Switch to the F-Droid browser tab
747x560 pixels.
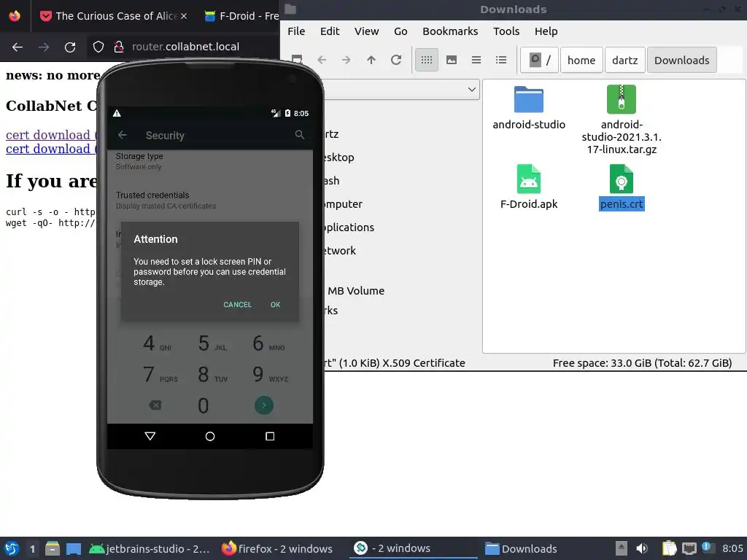point(241,16)
